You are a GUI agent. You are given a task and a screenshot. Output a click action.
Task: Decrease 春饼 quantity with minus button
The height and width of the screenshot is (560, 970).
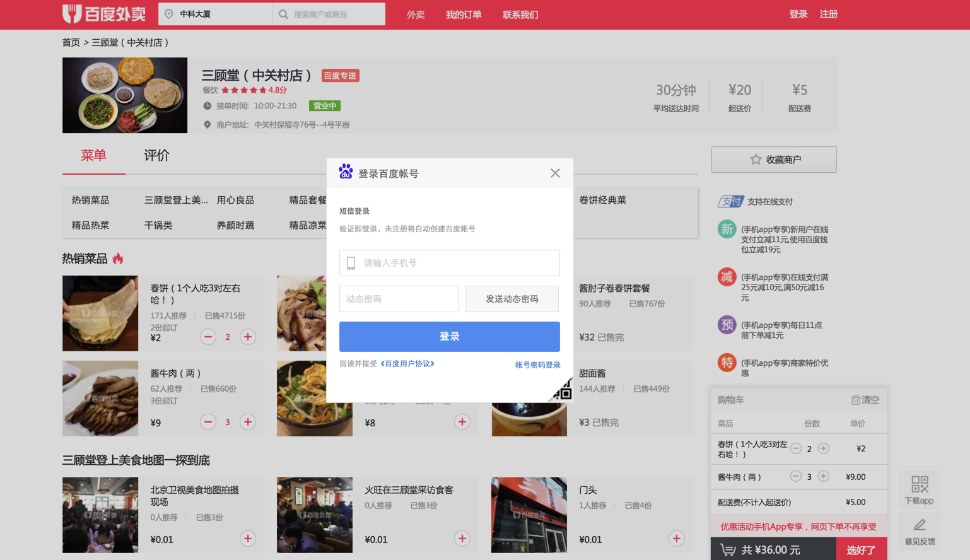(208, 337)
